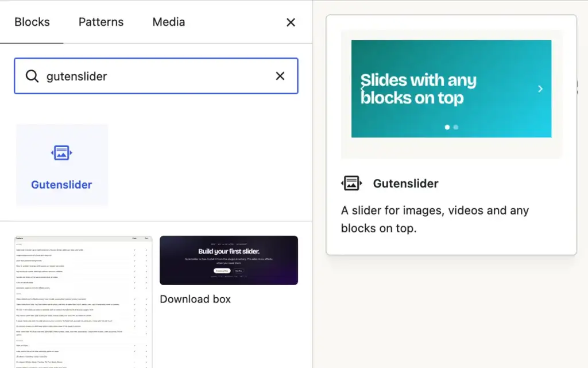Image resolution: width=588 pixels, height=368 pixels.
Task: Go back with preview left arrow
Action: (362, 89)
